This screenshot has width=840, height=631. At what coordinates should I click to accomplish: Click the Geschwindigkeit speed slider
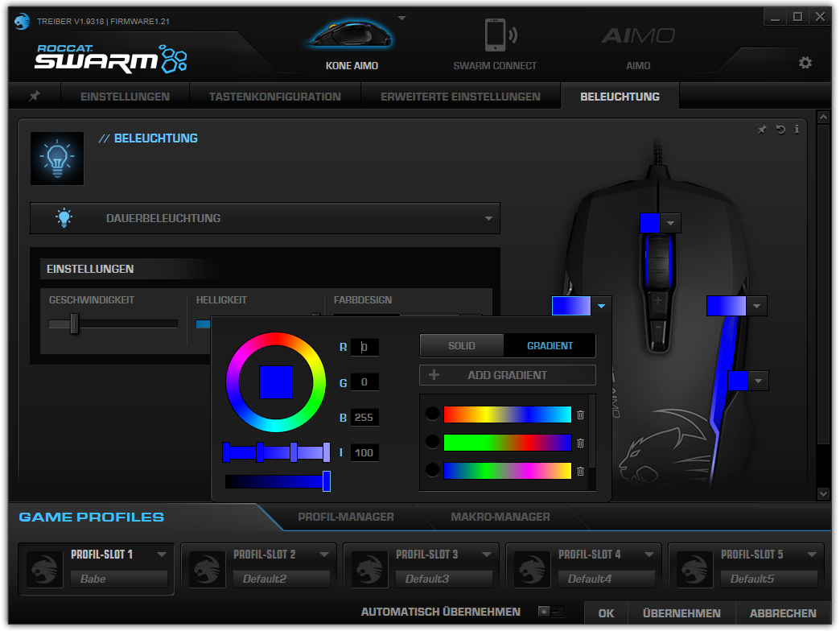click(x=112, y=324)
